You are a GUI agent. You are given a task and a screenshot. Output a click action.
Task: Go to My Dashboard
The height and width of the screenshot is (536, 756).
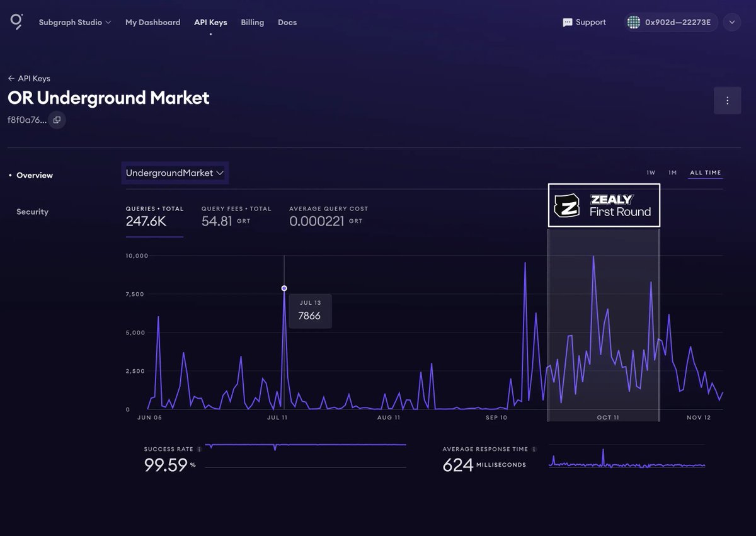click(x=152, y=22)
